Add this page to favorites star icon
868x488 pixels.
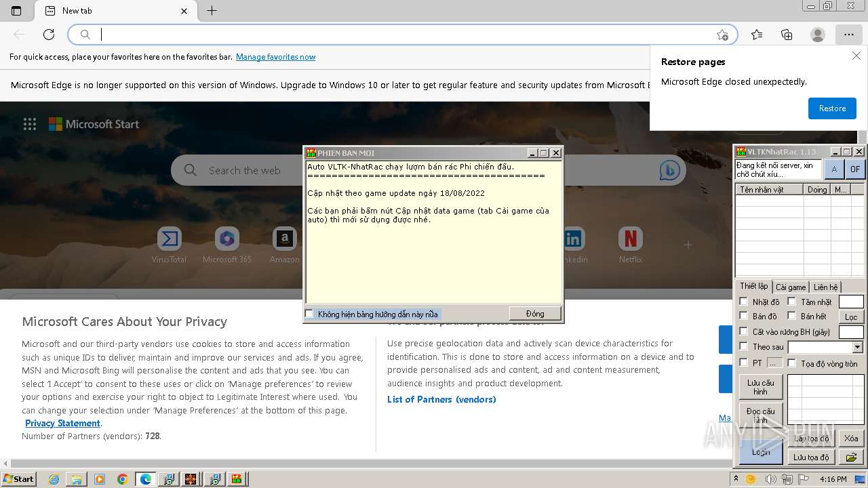[722, 35]
